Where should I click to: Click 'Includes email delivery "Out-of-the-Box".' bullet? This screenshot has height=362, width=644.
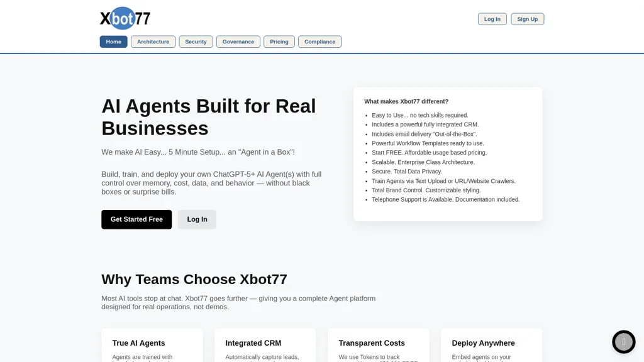point(425,134)
